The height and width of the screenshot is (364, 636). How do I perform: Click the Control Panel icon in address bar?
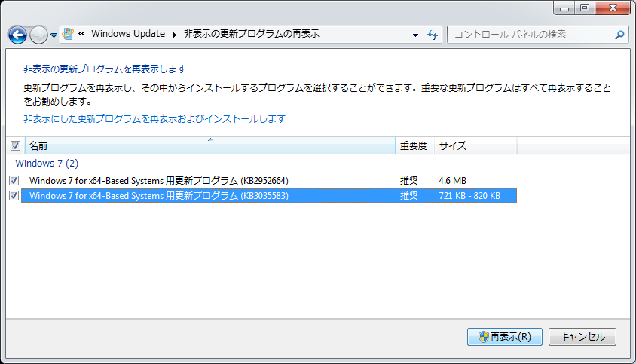(x=69, y=35)
